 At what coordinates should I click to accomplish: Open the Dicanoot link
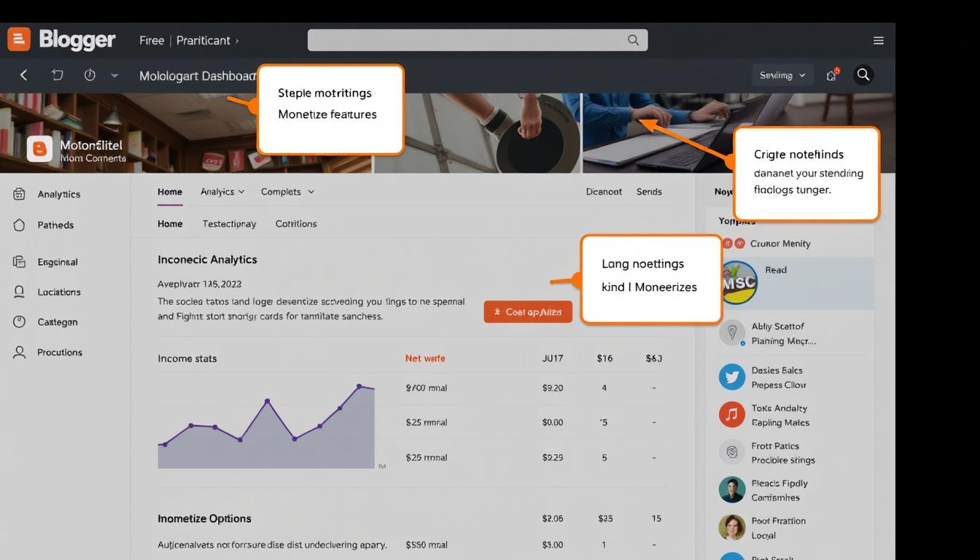pos(604,192)
